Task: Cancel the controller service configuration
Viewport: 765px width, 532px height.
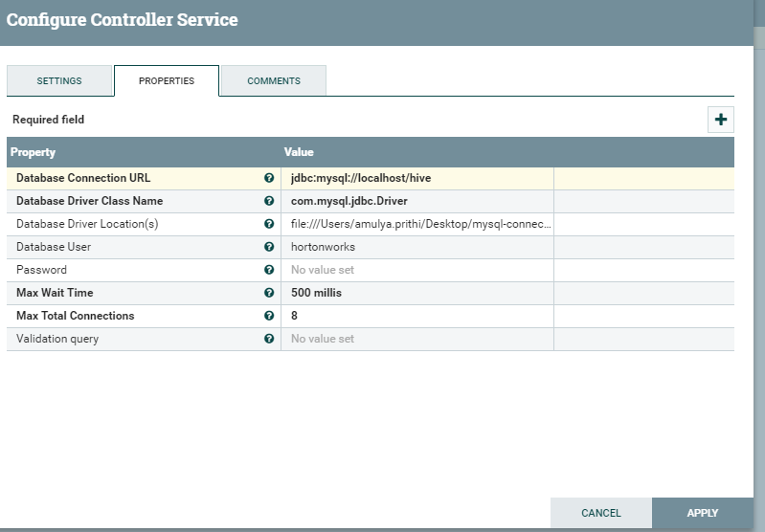Action: (x=601, y=513)
